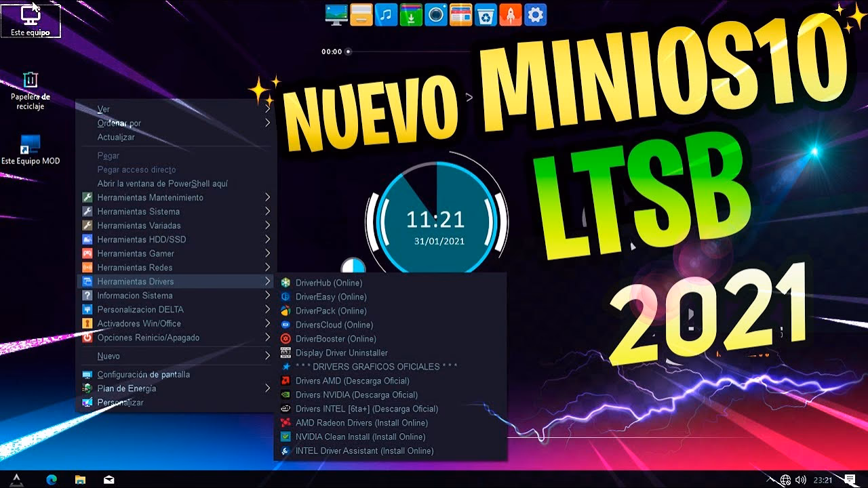Open the yellow file drawer dock icon

click(x=361, y=15)
